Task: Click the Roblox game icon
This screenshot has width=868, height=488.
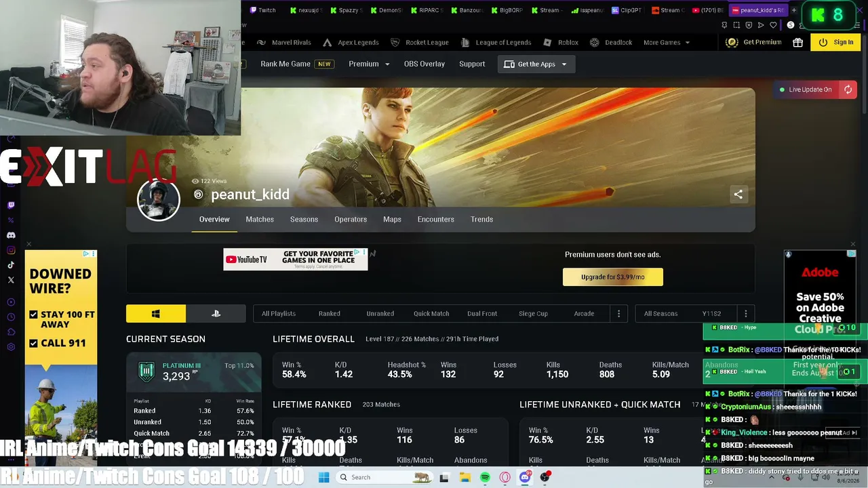Action: tap(548, 42)
